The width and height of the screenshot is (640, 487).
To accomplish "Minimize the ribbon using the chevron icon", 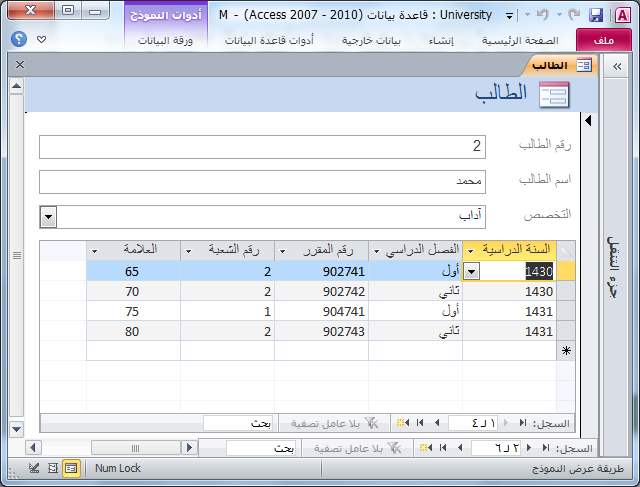I will tap(41, 39).
